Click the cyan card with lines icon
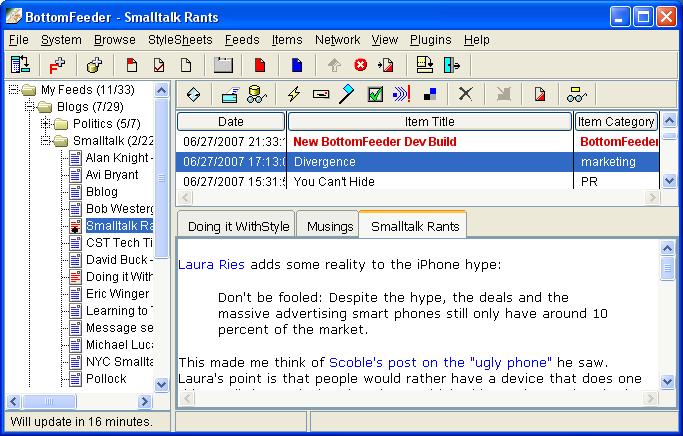The image size is (683, 436). click(230, 94)
